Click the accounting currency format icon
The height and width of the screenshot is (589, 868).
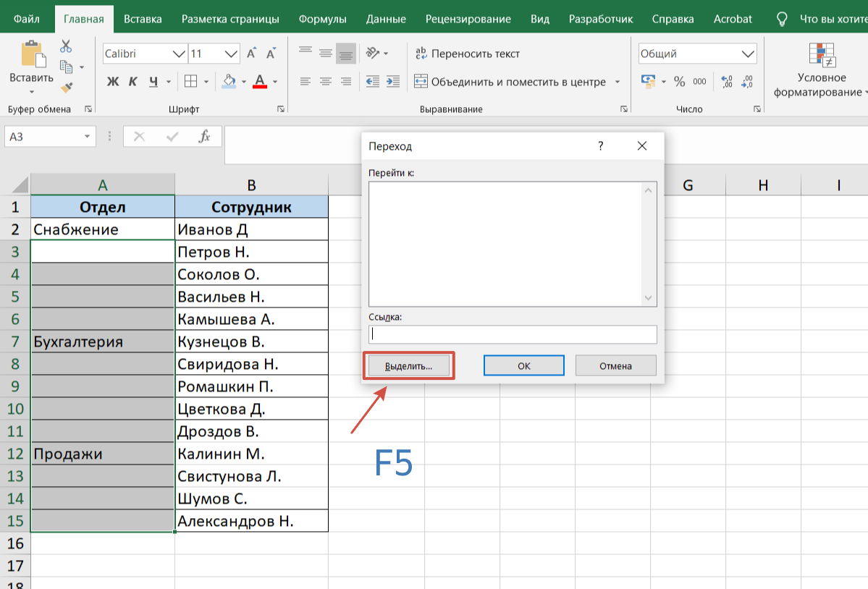648,82
